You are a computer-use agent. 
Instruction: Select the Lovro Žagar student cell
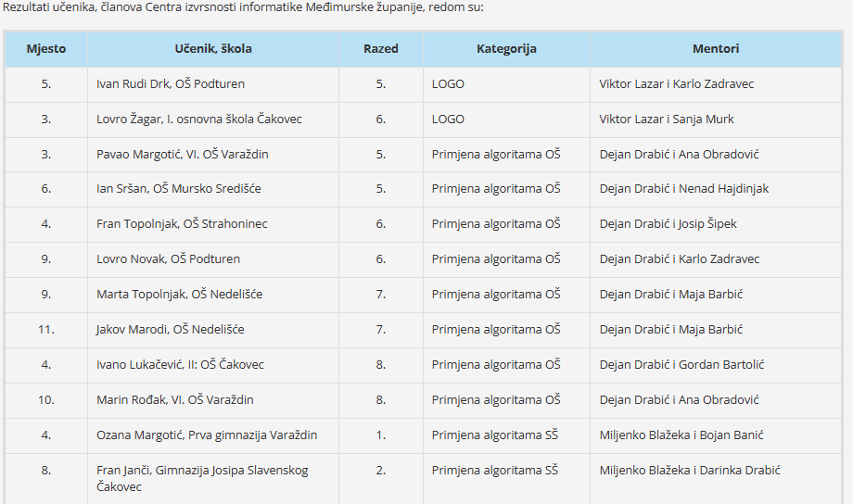point(213,120)
